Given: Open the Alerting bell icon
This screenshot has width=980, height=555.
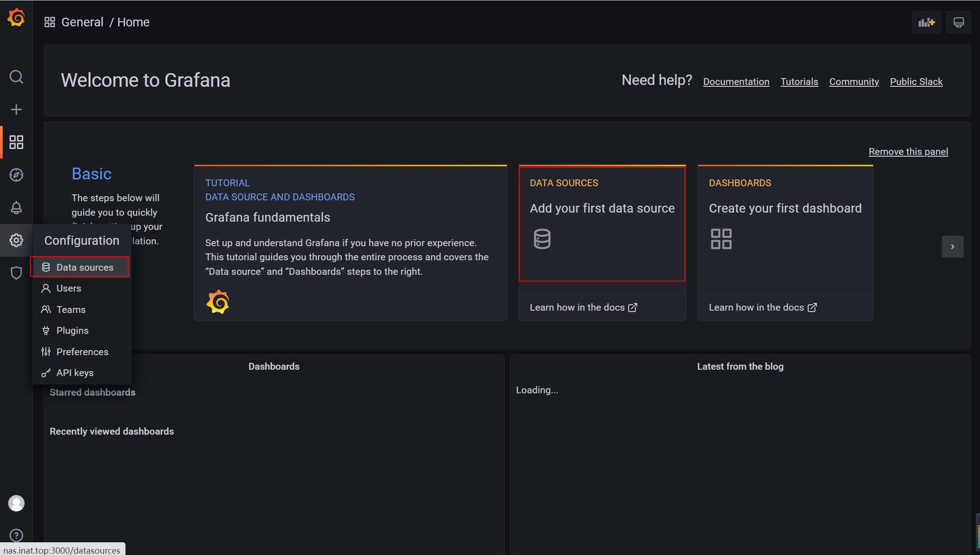Looking at the screenshot, I should pyautogui.click(x=16, y=208).
